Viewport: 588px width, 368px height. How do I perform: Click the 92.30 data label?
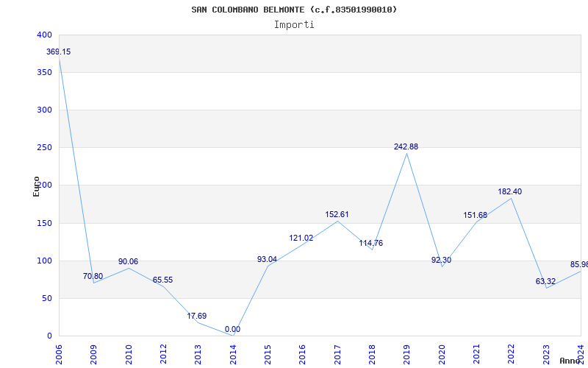coord(442,260)
